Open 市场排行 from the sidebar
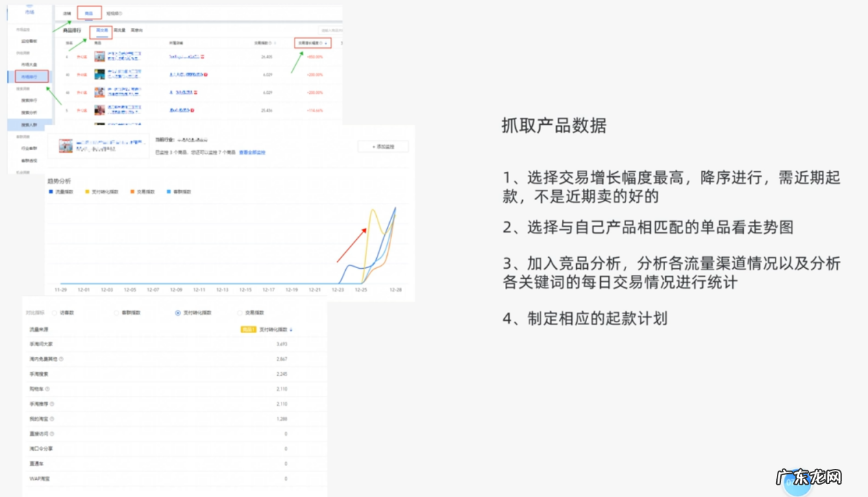 [x=32, y=75]
